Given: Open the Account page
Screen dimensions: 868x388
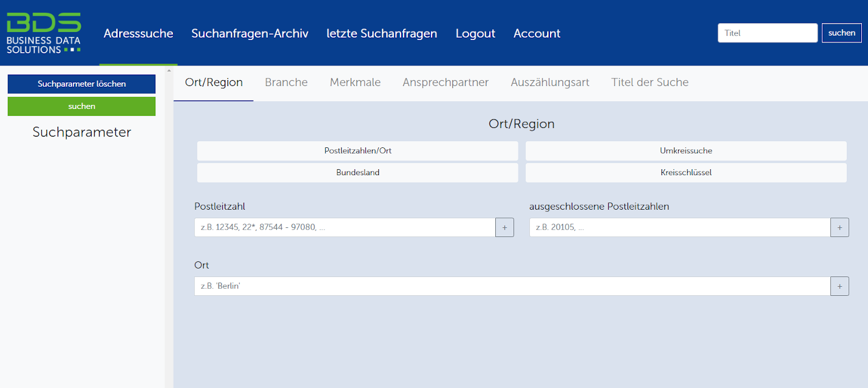Looking at the screenshot, I should click(x=537, y=33).
